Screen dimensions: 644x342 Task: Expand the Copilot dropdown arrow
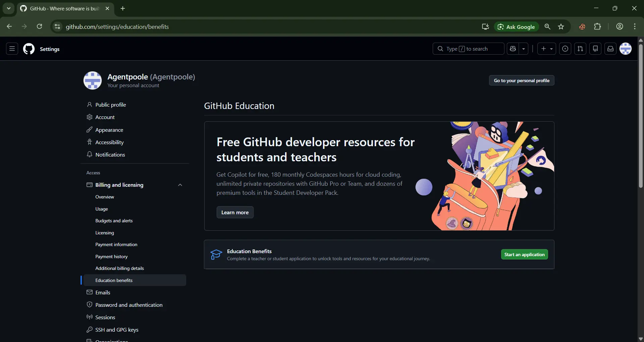(524, 49)
